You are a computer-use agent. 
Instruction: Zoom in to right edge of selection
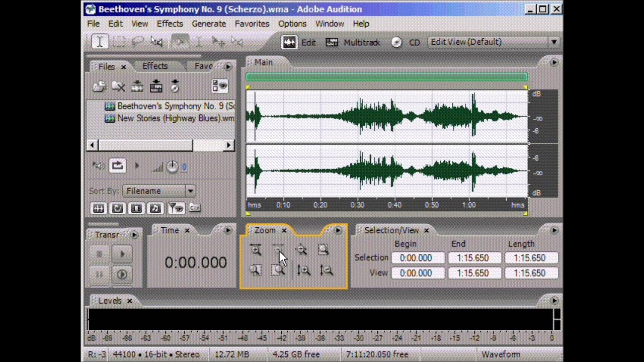click(278, 270)
